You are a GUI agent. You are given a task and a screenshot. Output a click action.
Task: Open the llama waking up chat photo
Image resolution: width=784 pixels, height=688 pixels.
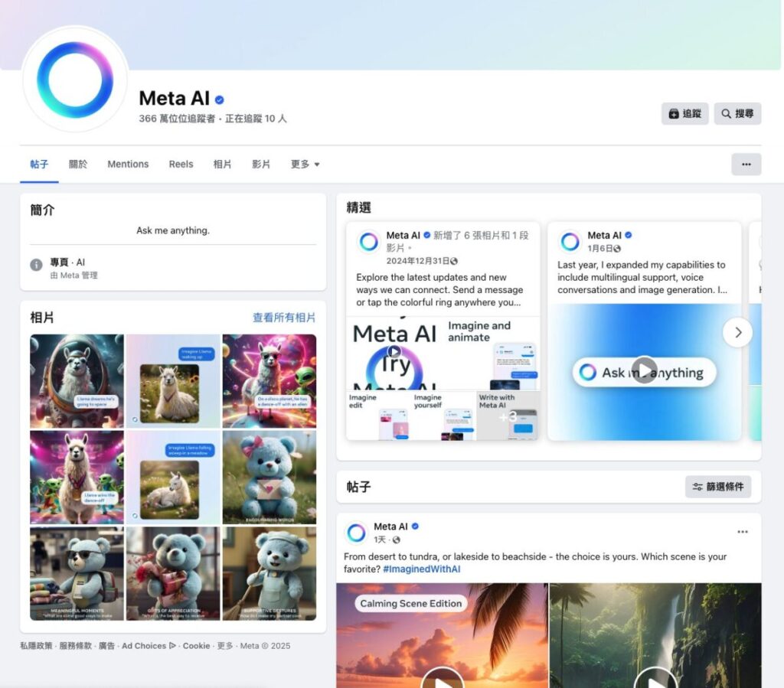(x=173, y=381)
